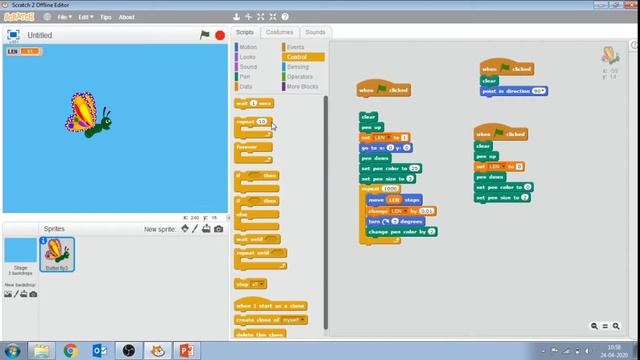Open create clone of myself dropdown
Screen dimensions: 640x360
click(294, 320)
